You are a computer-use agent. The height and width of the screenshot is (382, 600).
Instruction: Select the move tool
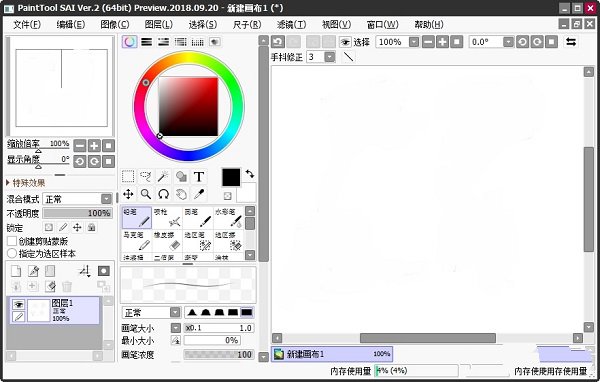coord(128,194)
